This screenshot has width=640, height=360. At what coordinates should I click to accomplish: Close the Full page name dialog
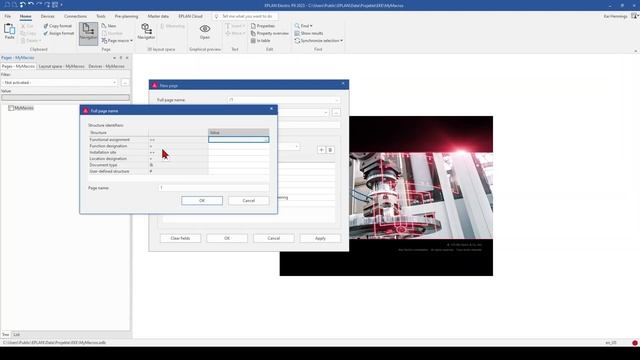click(271, 109)
